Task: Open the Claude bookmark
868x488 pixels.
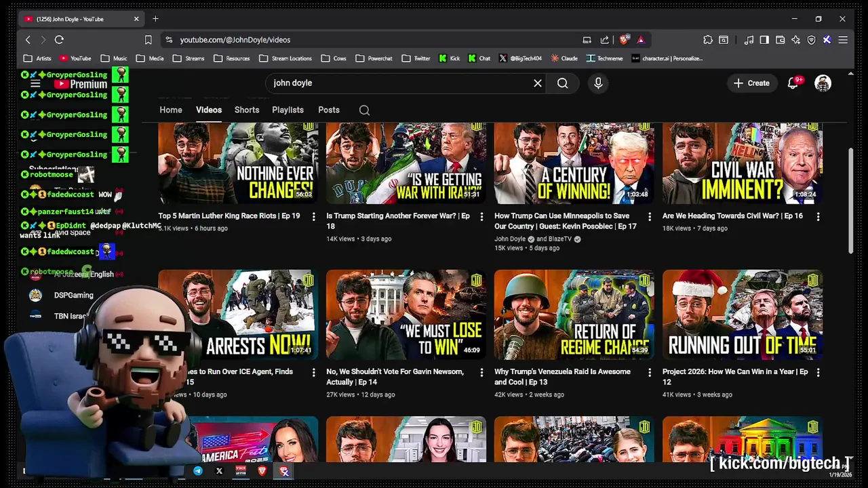Action: pos(564,58)
